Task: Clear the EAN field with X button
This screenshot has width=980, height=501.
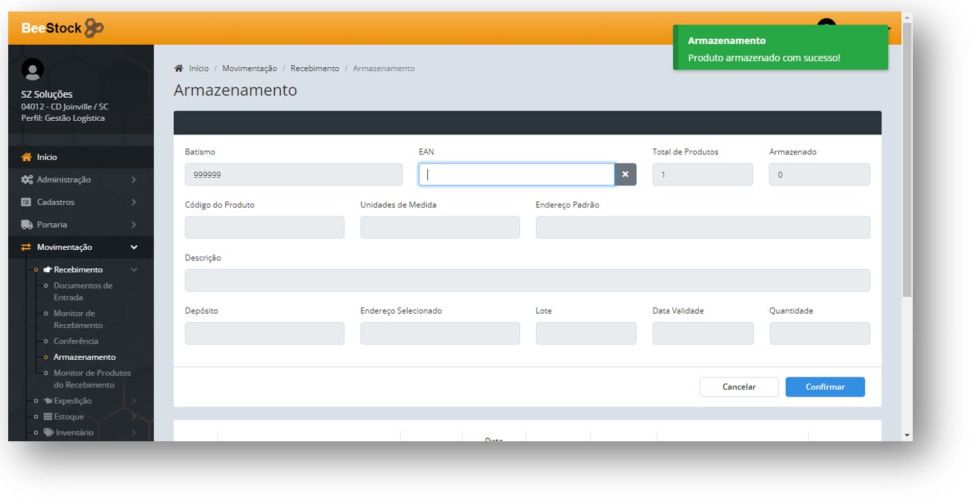Action: [625, 174]
